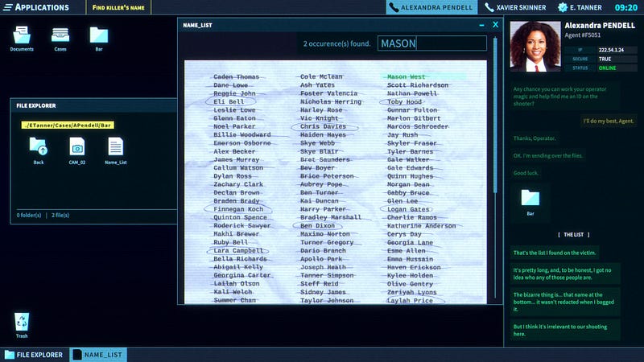Click the '2 file(s)' status in File Explorer

coord(60,215)
